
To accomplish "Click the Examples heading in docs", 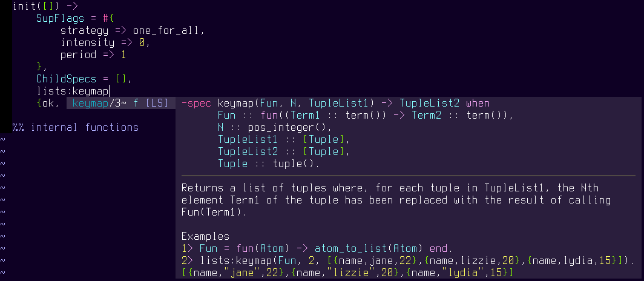I will pyautogui.click(x=205, y=237).
